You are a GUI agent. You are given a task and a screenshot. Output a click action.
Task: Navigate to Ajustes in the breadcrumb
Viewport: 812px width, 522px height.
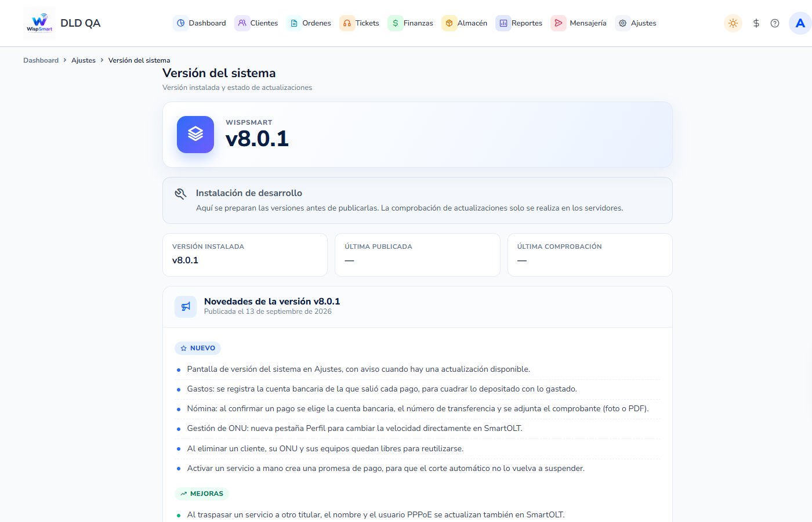(84, 60)
